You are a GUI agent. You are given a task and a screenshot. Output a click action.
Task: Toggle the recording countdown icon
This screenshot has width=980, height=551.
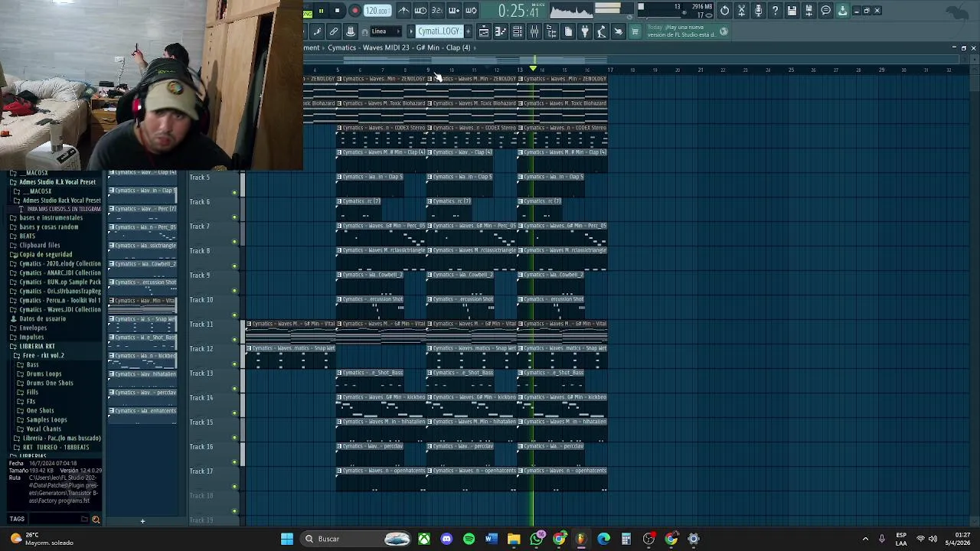(437, 11)
